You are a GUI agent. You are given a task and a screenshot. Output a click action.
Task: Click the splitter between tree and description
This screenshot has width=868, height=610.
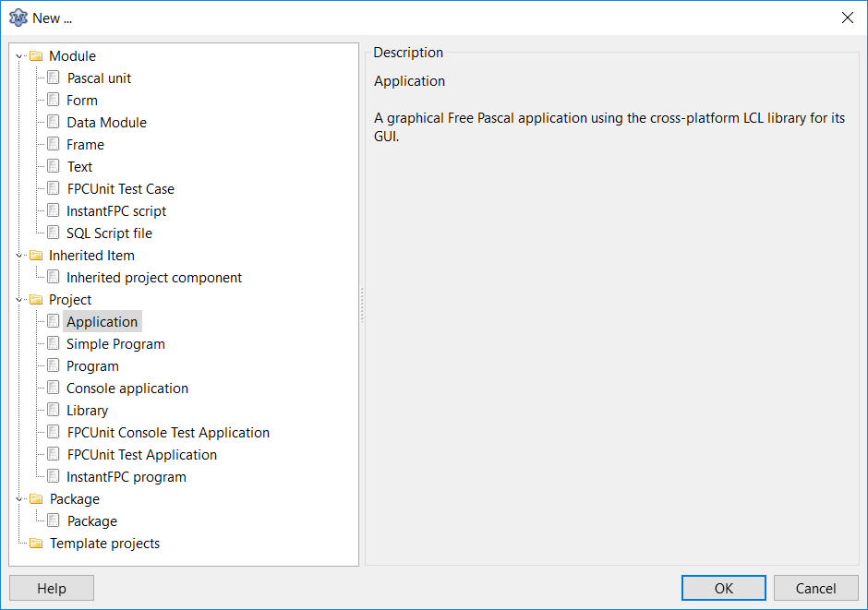tap(362, 305)
